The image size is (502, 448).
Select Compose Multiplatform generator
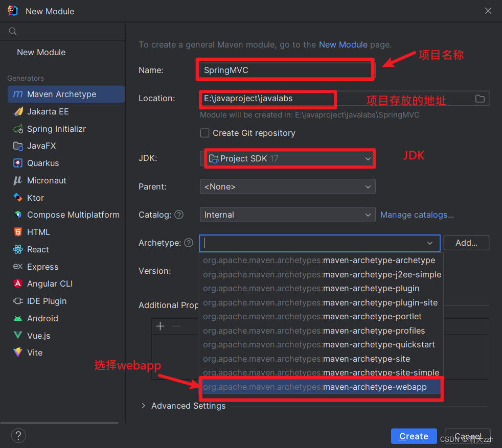(x=66, y=215)
